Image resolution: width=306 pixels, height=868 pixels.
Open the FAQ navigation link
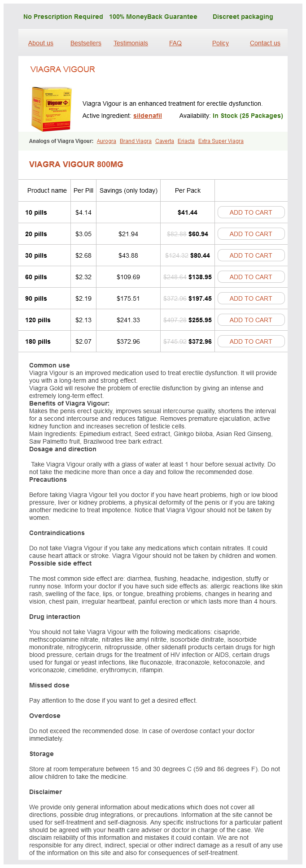[175, 43]
